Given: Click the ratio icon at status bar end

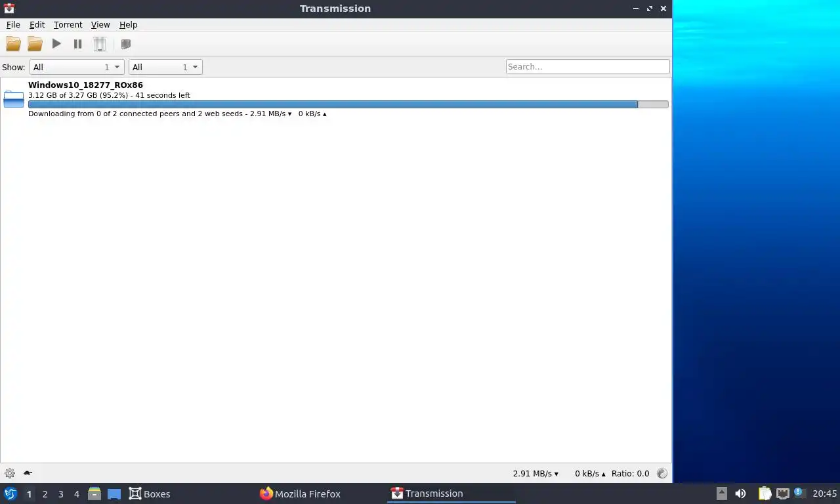Looking at the screenshot, I should point(661,473).
